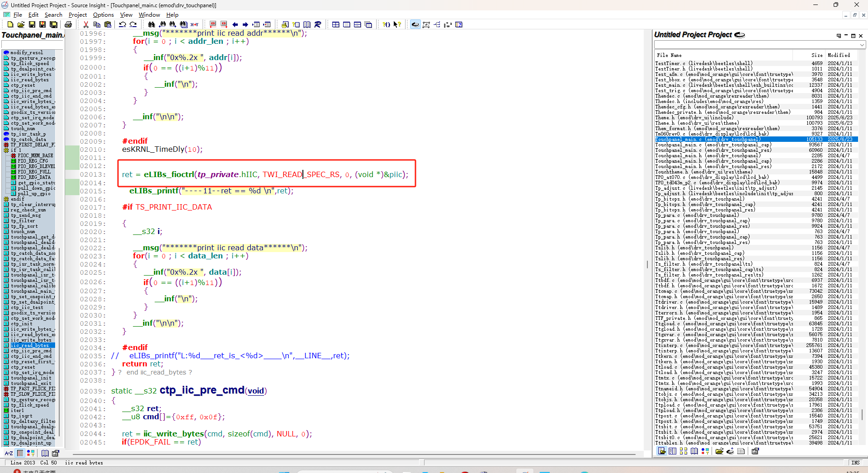
Task: Click the INS indicator in the status bar
Action: coord(855,463)
